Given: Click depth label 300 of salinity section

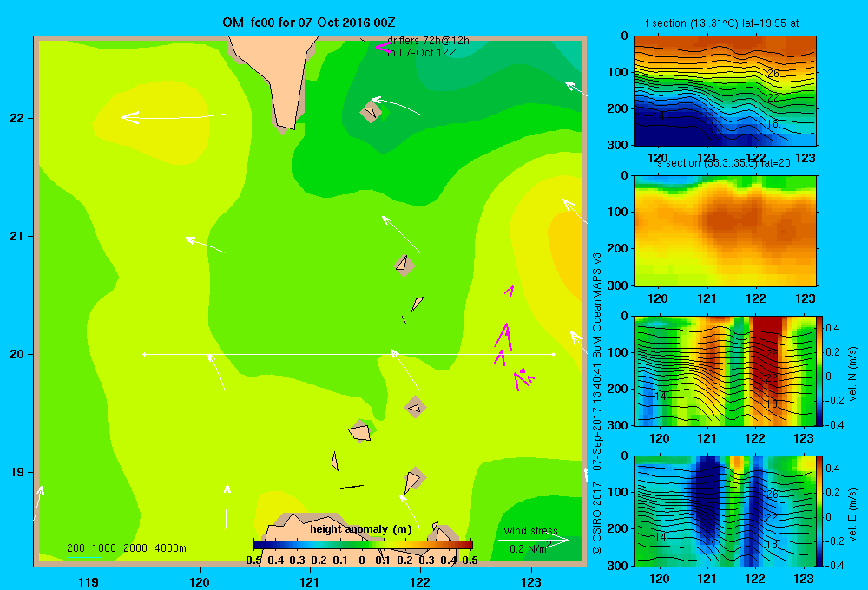Looking at the screenshot, I should 617,285.
